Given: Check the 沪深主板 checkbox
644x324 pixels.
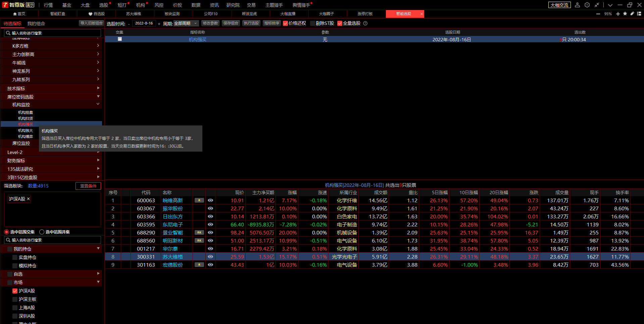Looking at the screenshot, I should (15, 300).
